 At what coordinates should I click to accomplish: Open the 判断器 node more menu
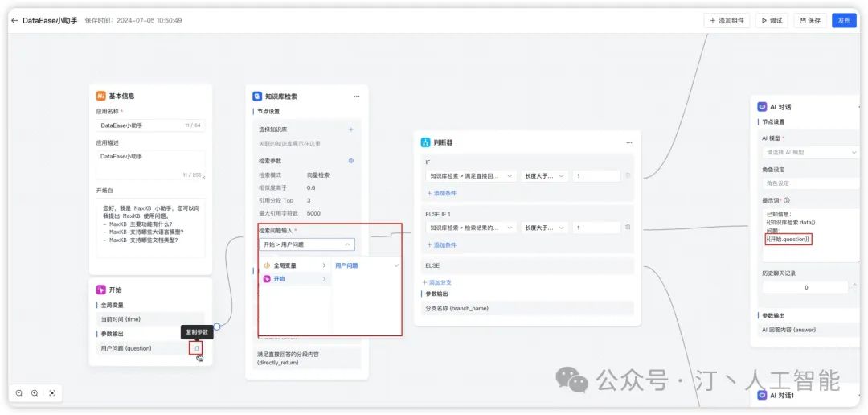628,142
